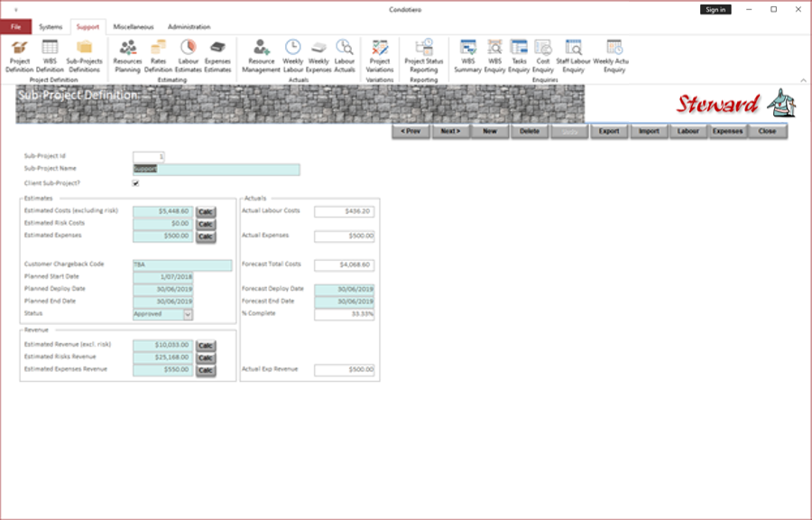Image resolution: width=812 pixels, height=520 pixels.
Task: Click Actual Labour Costs value
Action: pos(345,212)
